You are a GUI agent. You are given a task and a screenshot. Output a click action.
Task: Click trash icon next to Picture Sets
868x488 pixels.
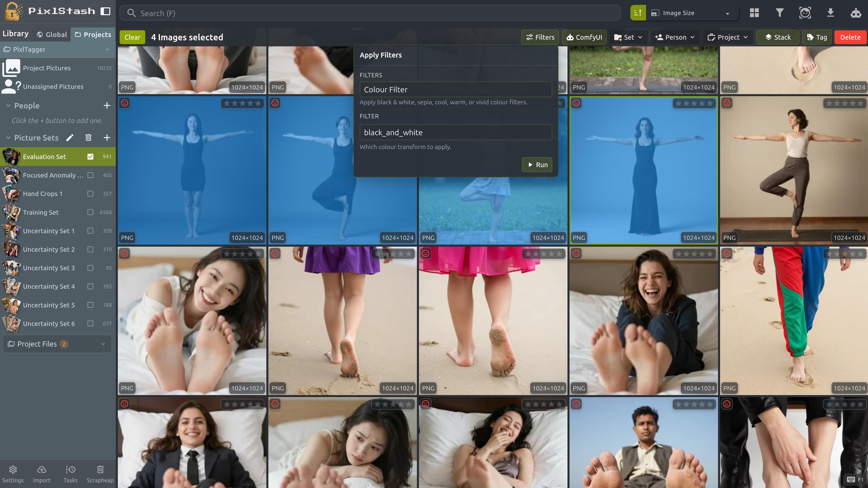(88, 138)
